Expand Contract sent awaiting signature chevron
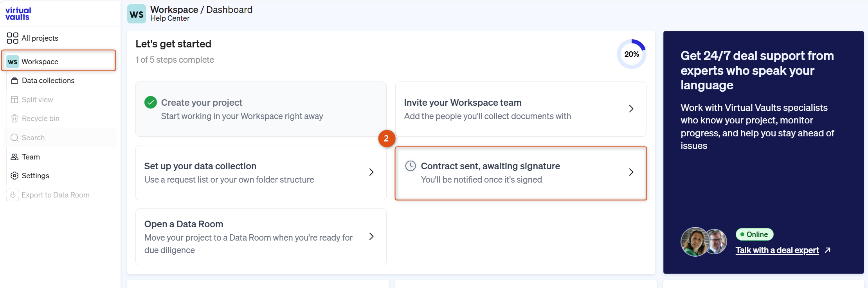This screenshot has height=288, width=868. pyautogui.click(x=631, y=172)
